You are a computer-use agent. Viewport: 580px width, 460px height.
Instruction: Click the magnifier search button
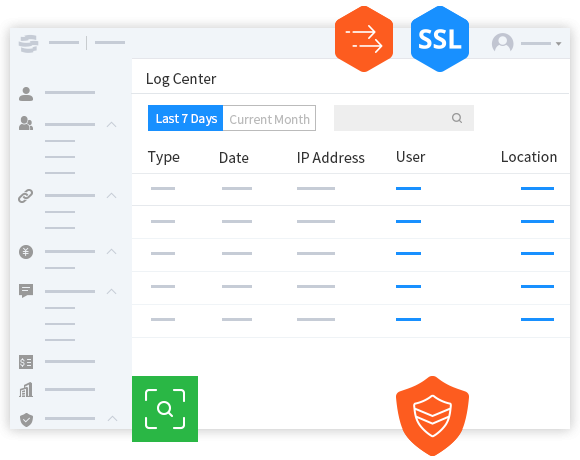click(457, 118)
